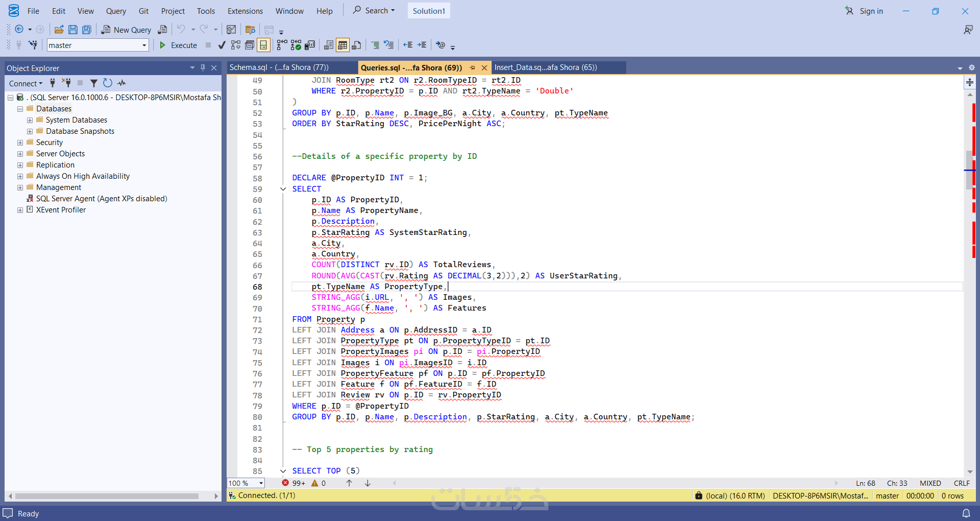980x521 pixels.
Task: Click the Object Explorer horizontal scrollbar
Action: tap(107, 496)
